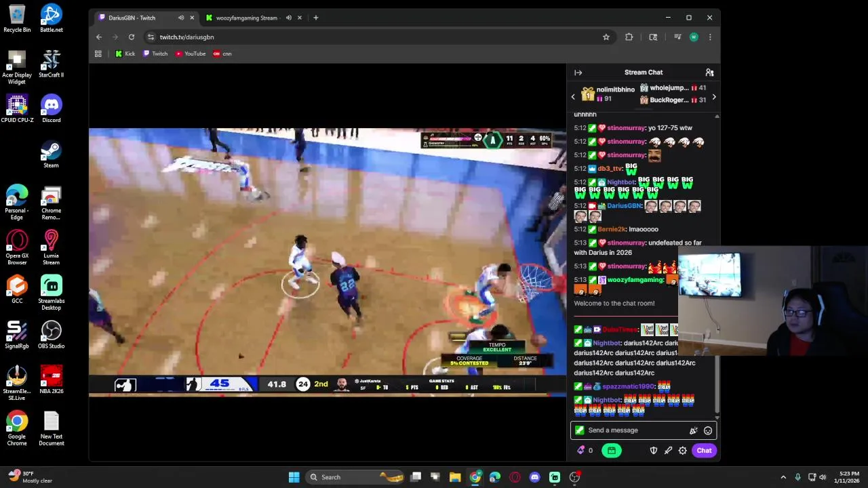Reload the Twitch page
This screenshot has width=868, height=488.
click(132, 37)
